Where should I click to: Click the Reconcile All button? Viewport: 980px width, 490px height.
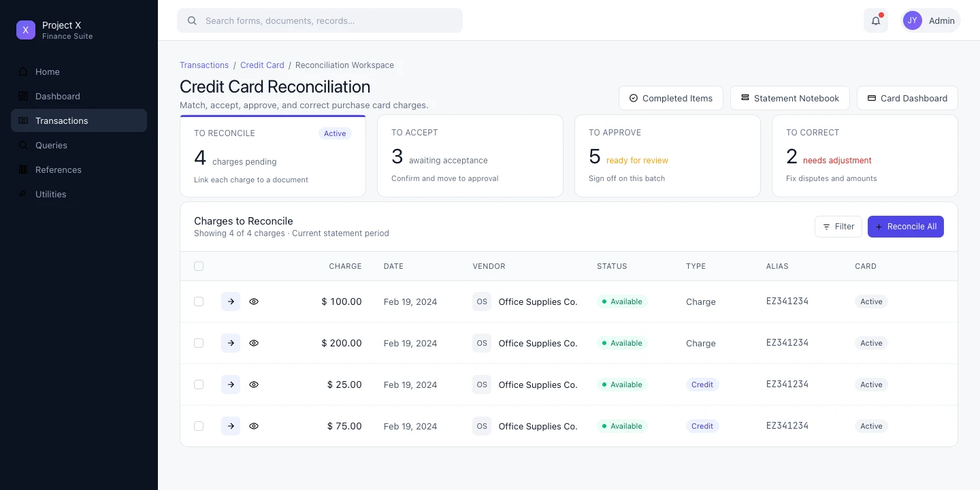pos(906,227)
